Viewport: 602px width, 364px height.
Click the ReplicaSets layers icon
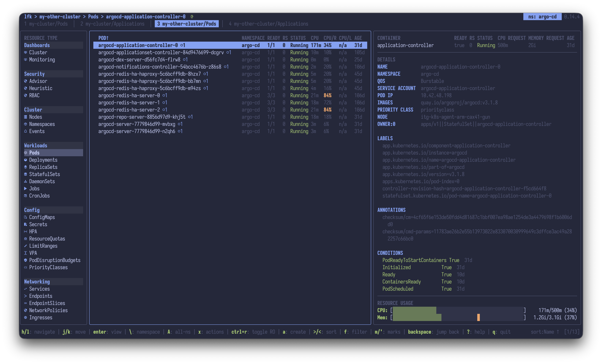pos(25,167)
